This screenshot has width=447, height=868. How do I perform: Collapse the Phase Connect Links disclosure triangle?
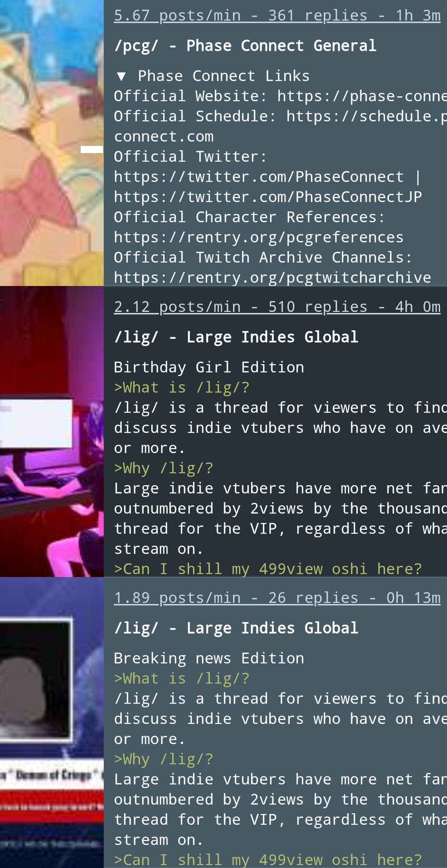click(121, 76)
